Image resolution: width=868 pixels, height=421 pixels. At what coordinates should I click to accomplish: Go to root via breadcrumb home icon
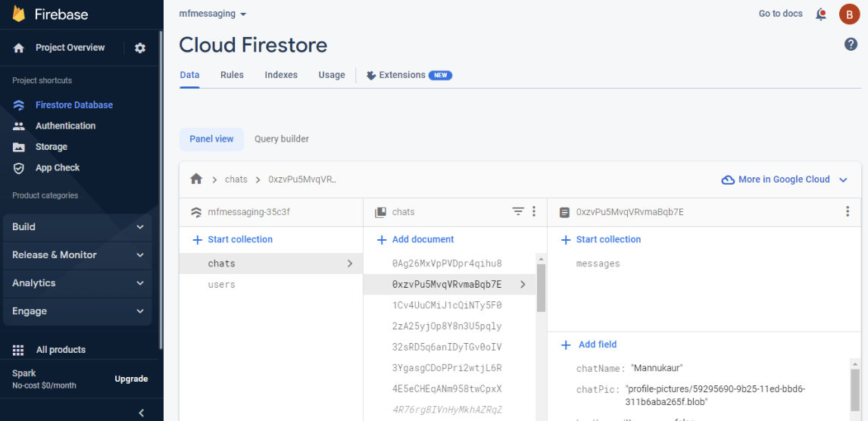(196, 179)
